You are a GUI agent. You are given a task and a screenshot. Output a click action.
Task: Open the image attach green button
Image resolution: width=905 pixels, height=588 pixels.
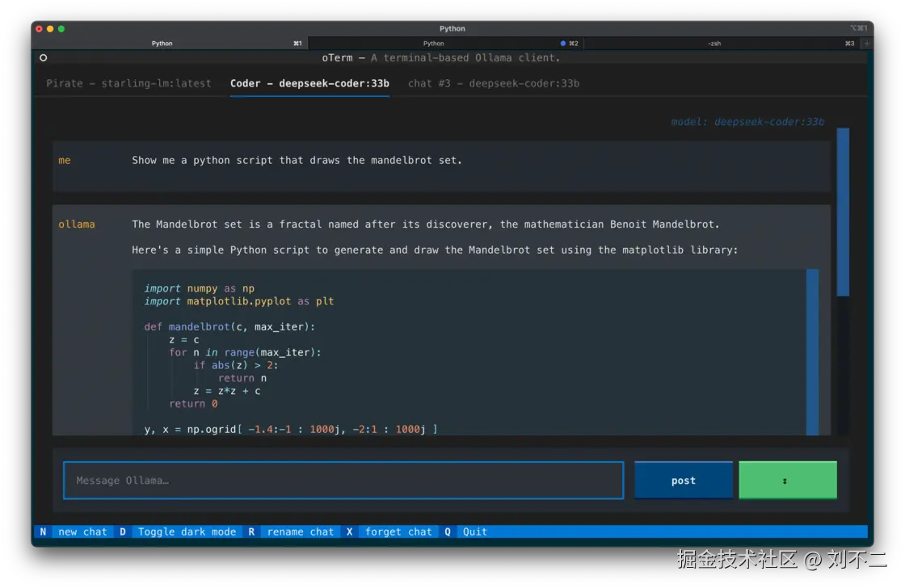(787, 480)
